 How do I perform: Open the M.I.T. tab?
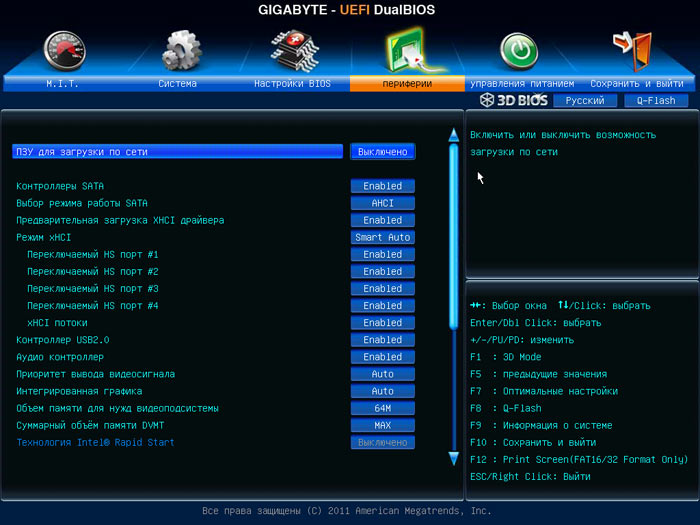click(62, 83)
